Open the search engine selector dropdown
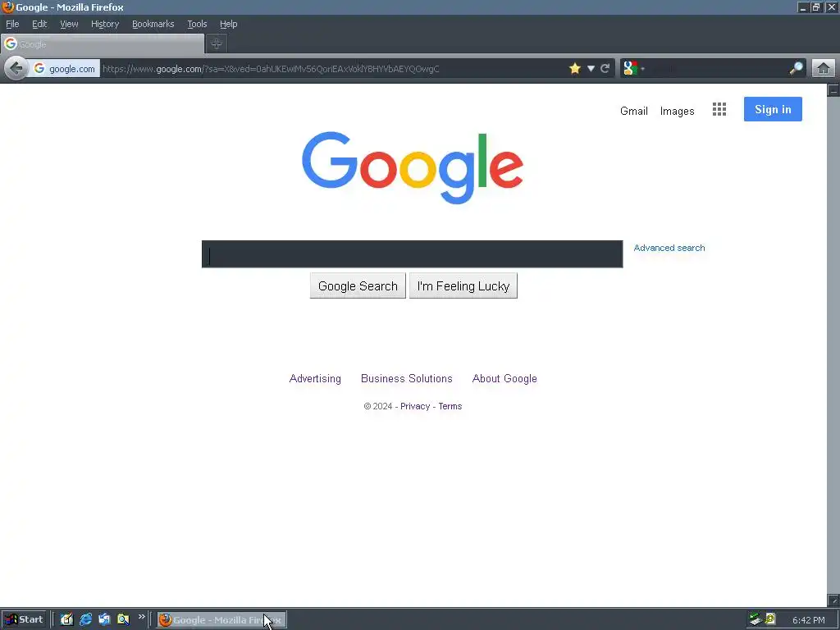The image size is (840, 630). coord(634,69)
